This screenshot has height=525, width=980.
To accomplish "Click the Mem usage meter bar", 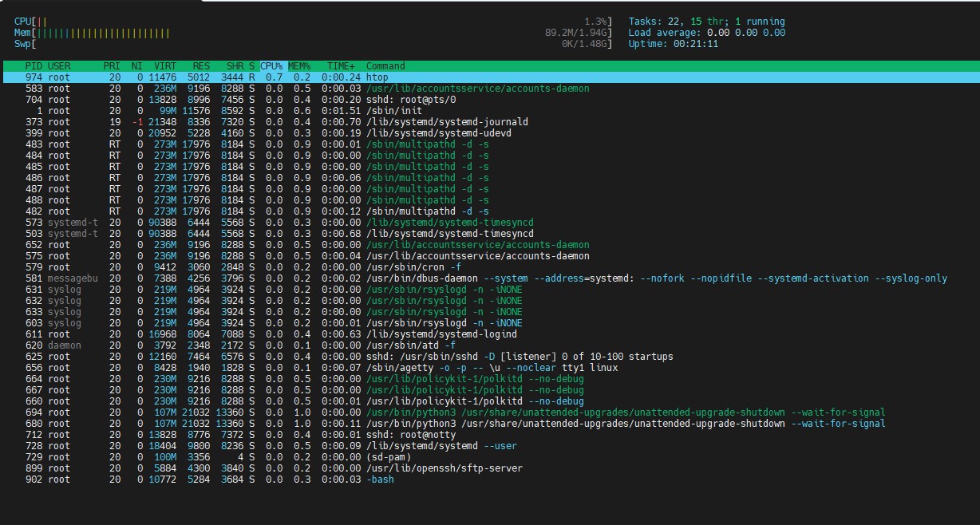I will pos(313,33).
